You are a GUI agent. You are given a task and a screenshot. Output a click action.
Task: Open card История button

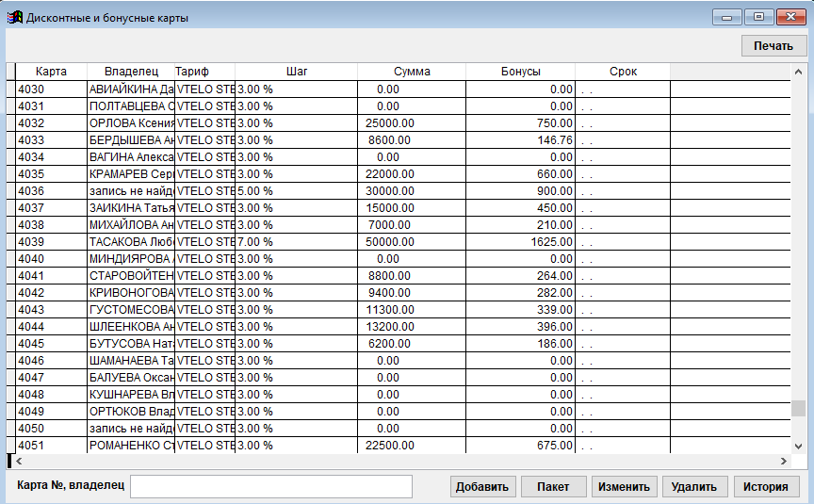pyautogui.click(x=764, y=487)
